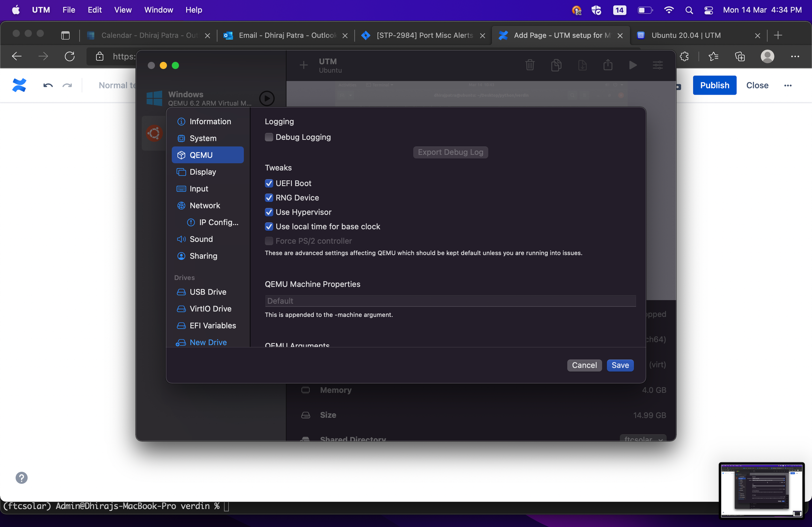Clone the VM with the copy icon

[556, 65]
